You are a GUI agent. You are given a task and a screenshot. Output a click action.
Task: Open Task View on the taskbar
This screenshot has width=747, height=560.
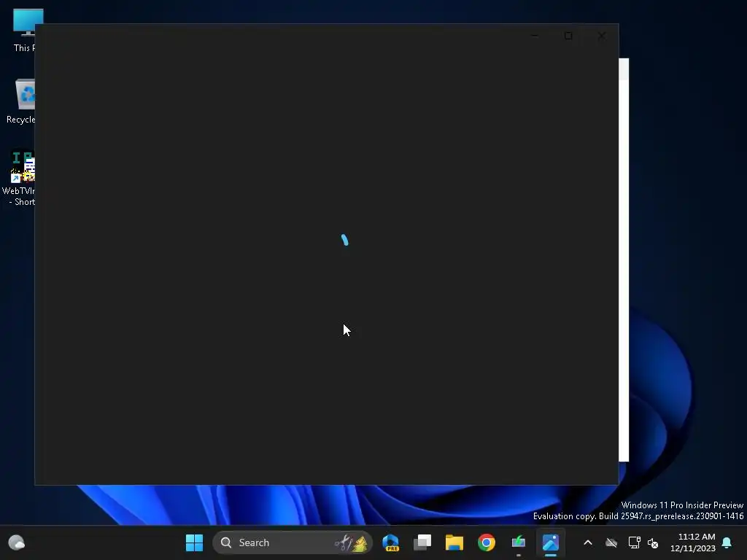click(x=422, y=542)
